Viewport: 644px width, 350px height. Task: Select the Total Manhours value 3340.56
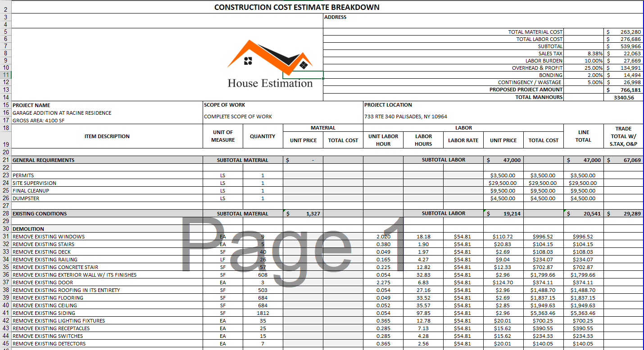[624, 98]
